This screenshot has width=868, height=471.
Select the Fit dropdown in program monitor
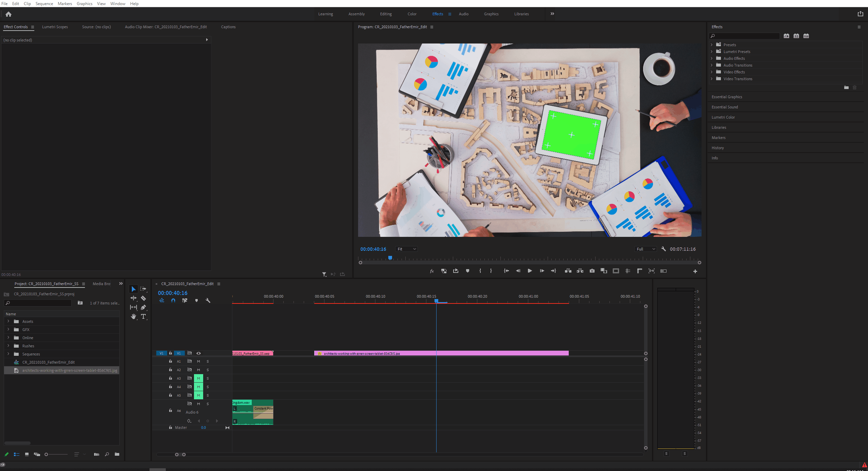click(406, 249)
